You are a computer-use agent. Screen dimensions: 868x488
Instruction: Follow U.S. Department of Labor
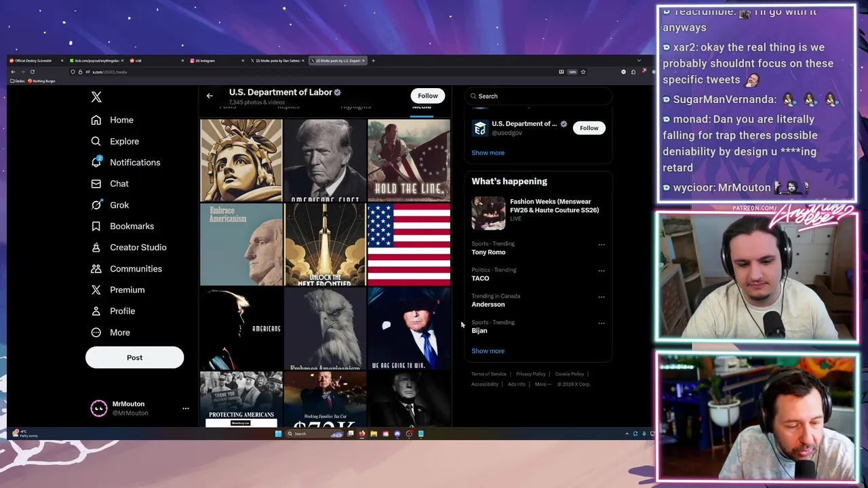tap(428, 96)
